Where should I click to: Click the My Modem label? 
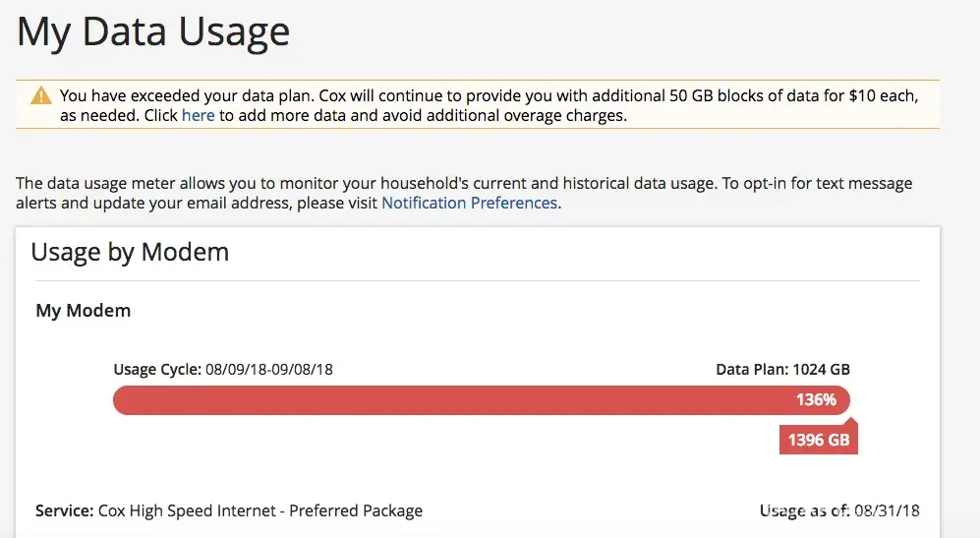tap(84, 310)
